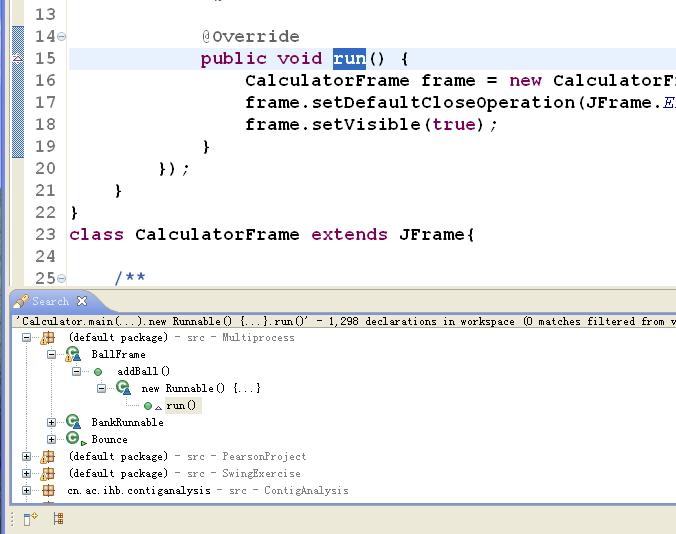This screenshot has height=534, width=676.
Task: Select the new Runnable() {...} entry
Action: (201, 388)
